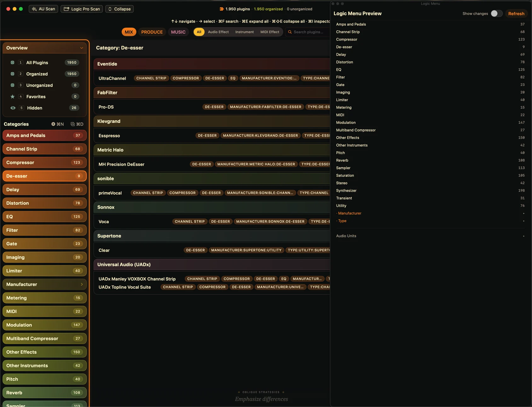Click the orange plugin icon beside 1.950 plugins

(x=222, y=9)
